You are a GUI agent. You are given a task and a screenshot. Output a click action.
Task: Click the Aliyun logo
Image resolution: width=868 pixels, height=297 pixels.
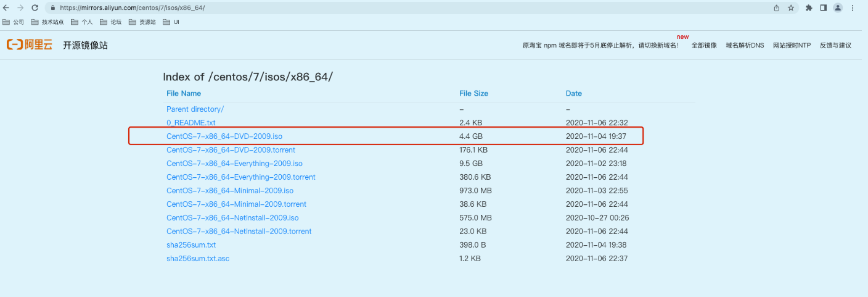(x=30, y=45)
